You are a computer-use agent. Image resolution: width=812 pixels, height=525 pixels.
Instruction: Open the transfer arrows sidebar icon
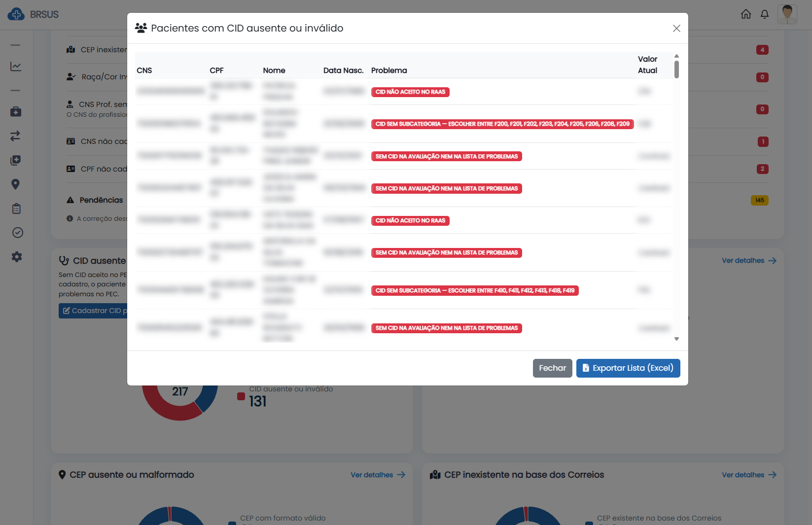(x=16, y=136)
